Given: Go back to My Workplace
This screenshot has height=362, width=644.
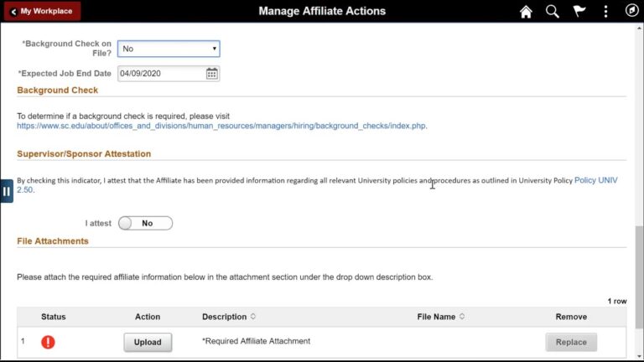Looking at the screenshot, I should (x=42, y=12).
